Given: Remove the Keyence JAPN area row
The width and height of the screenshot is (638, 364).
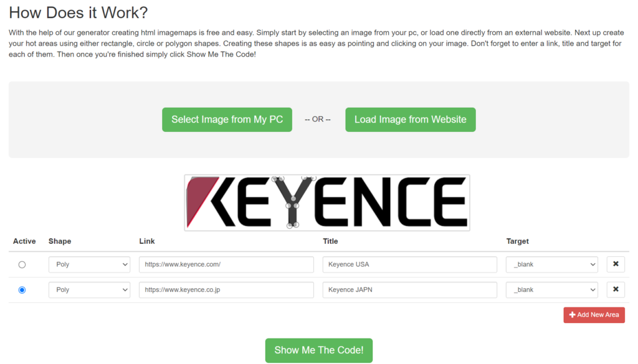Looking at the screenshot, I should 615,290.
